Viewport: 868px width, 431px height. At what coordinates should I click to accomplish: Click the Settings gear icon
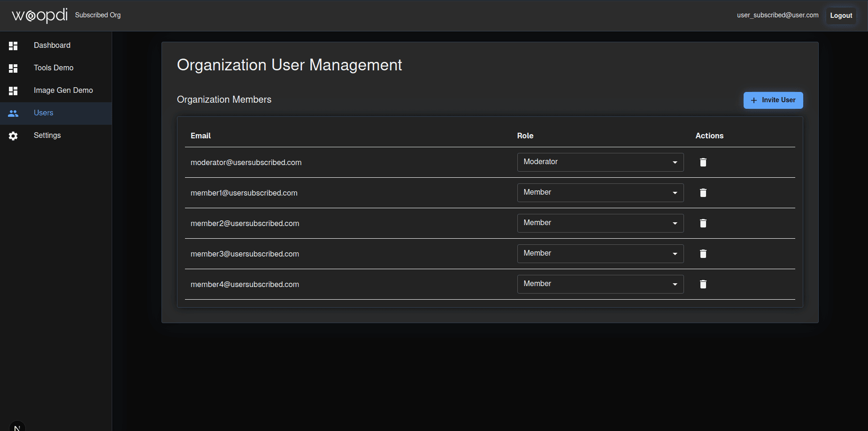click(13, 136)
